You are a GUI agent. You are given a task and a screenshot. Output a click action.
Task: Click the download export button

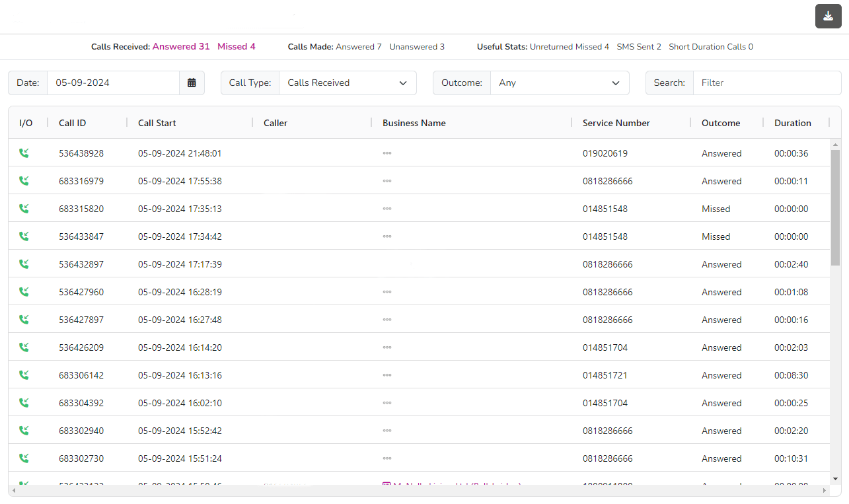pos(828,17)
